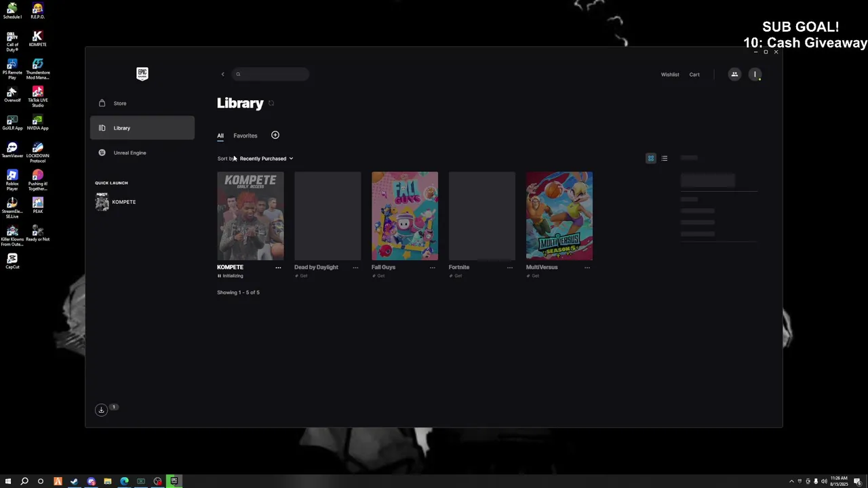
Task: Open the Recently Purchased sort dropdown
Action: coord(267,159)
